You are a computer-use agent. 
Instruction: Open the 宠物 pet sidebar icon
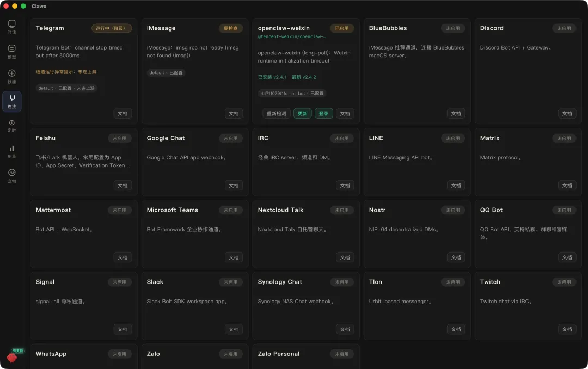(x=11, y=176)
